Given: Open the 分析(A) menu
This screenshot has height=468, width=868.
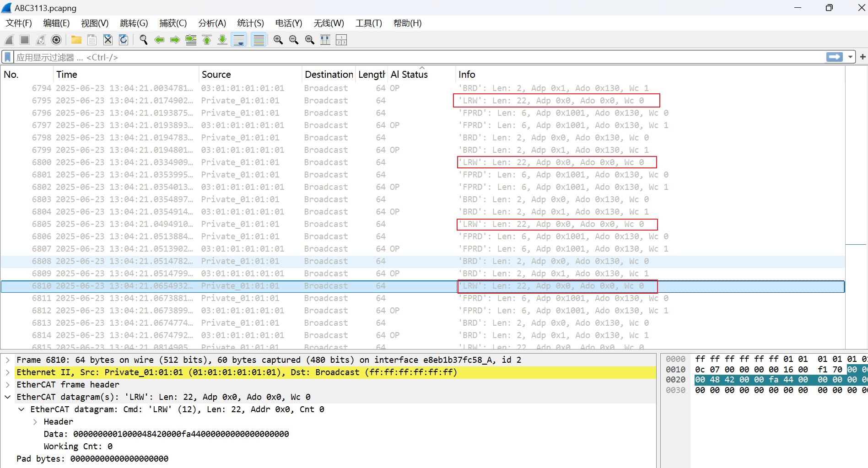Looking at the screenshot, I should click(212, 23).
